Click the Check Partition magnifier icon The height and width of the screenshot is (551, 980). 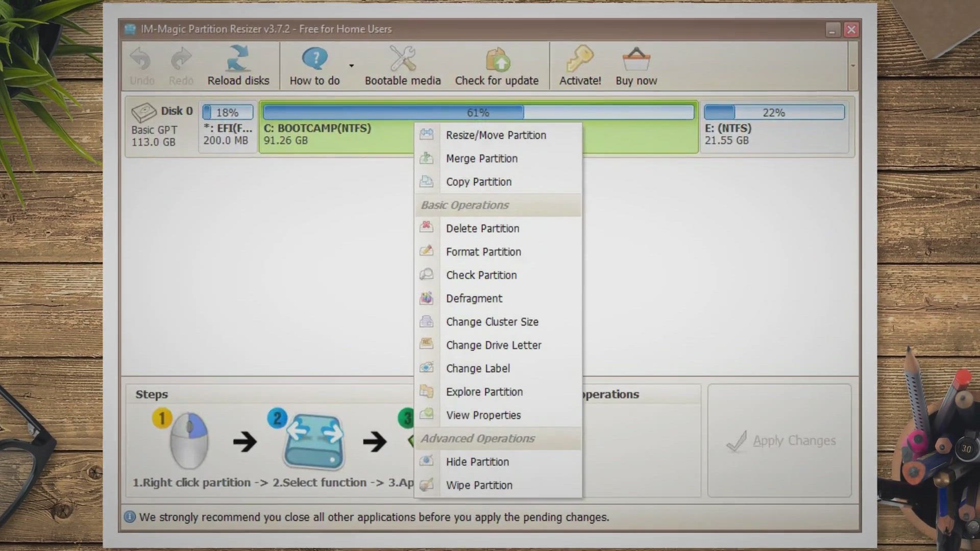(x=426, y=274)
